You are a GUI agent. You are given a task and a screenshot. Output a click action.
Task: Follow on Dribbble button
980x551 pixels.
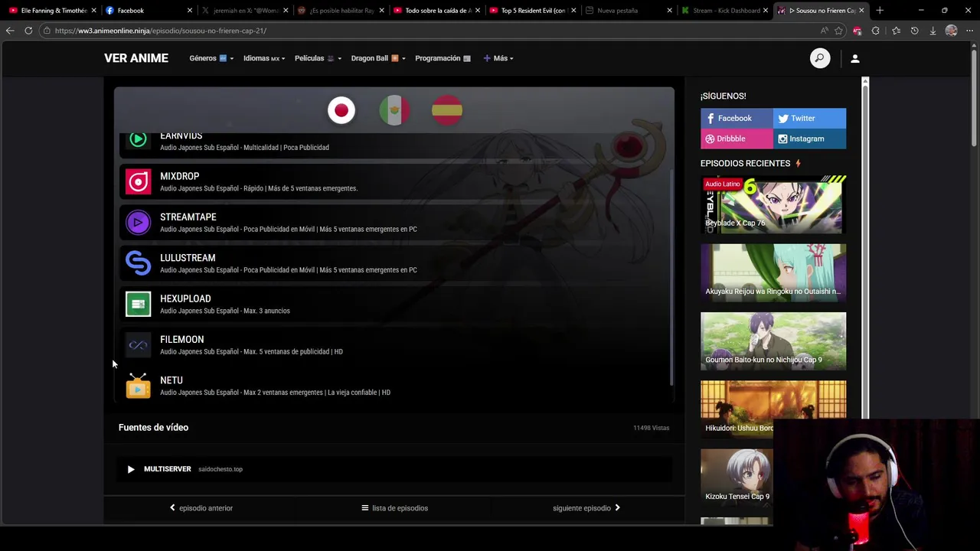[x=737, y=139]
